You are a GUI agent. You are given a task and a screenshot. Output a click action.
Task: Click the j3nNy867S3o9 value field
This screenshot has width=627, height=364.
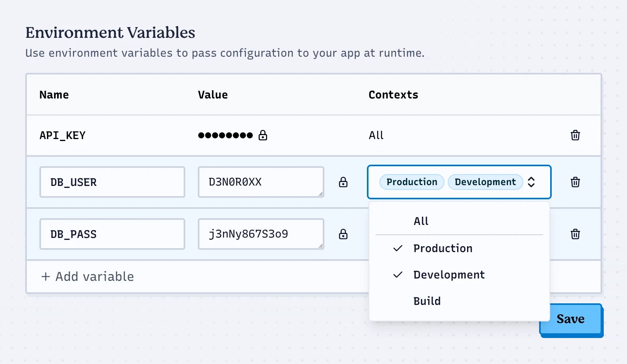coord(260,234)
